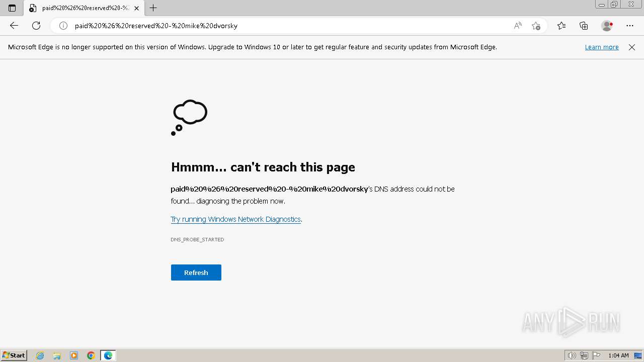Viewport: 644px width, 362px height.
Task: Open Collections icon
Action: (x=584, y=26)
